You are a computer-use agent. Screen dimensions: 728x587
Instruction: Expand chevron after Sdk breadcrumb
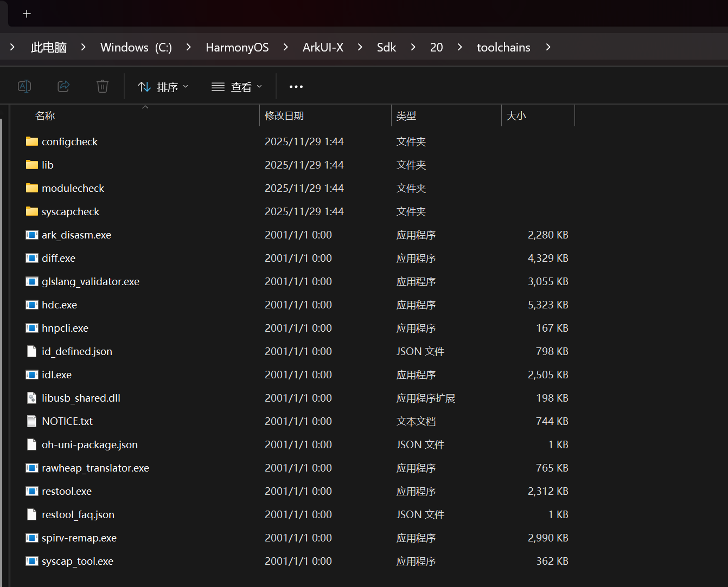pyautogui.click(x=413, y=47)
